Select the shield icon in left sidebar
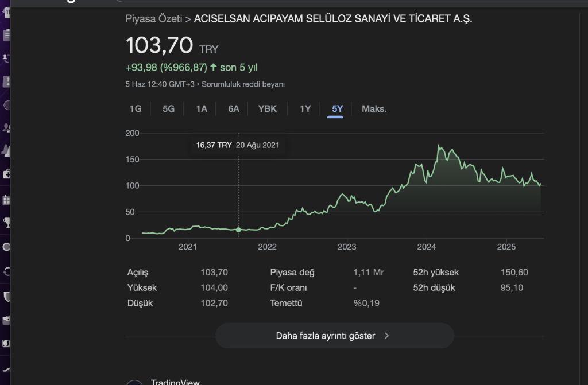The height and width of the screenshot is (385, 588). point(6,297)
